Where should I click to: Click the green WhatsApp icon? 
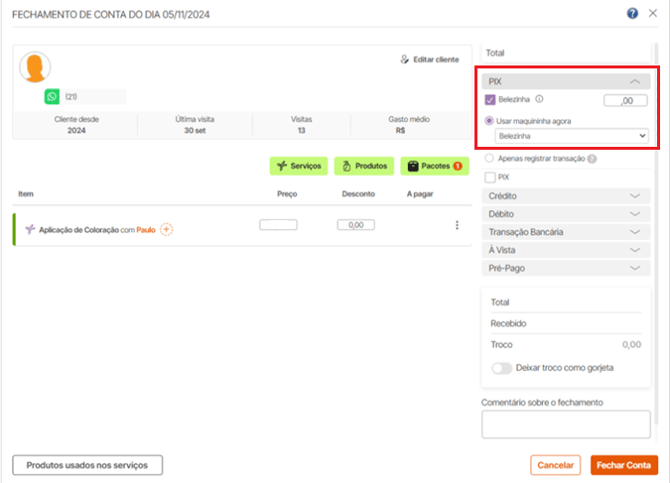click(x=52, y=96)
